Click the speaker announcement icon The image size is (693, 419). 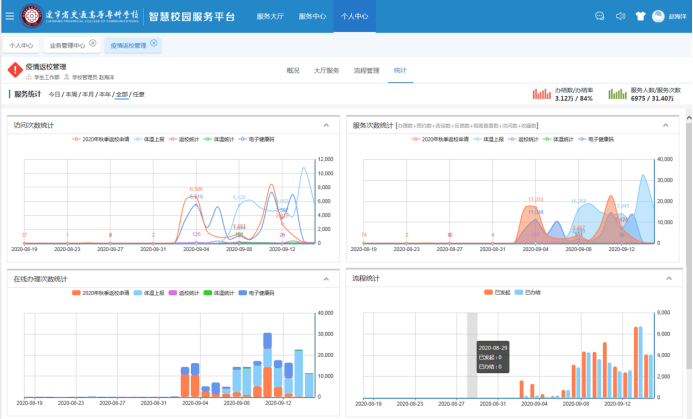(620, 16)
